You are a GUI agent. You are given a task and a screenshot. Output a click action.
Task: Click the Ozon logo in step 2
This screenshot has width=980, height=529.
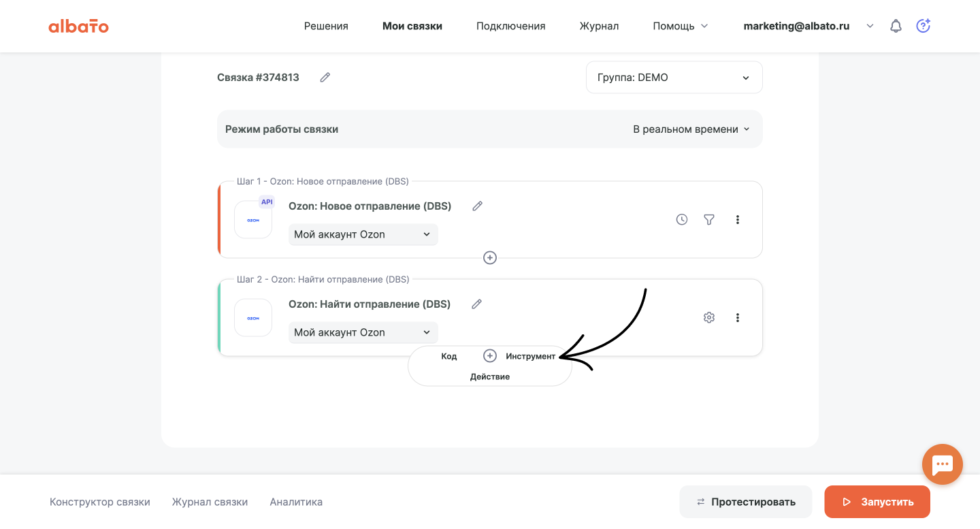(x=253, y=318)
